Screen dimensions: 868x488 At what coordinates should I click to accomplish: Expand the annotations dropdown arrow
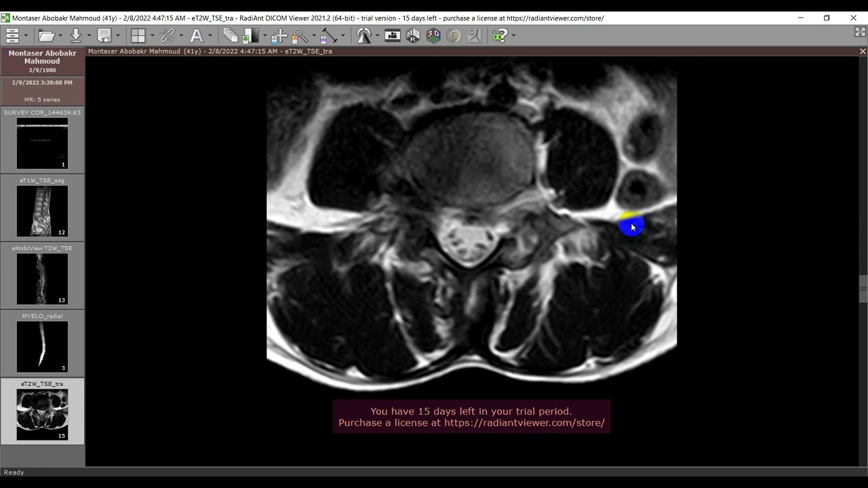[x=210, y=35]
